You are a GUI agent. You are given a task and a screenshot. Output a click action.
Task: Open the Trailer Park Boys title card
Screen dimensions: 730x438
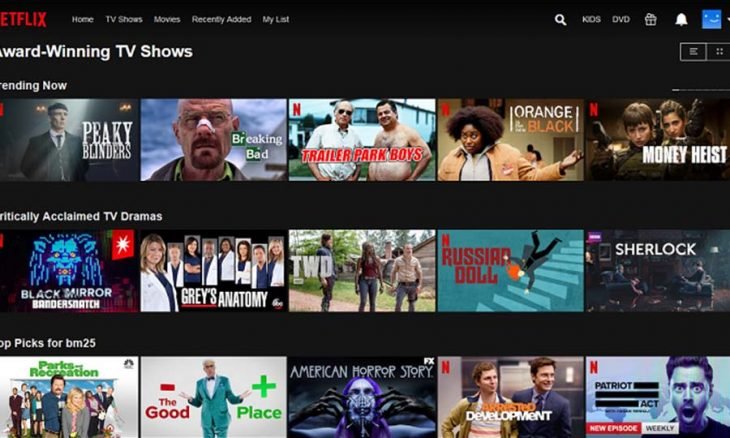click(x=362, y=140)
